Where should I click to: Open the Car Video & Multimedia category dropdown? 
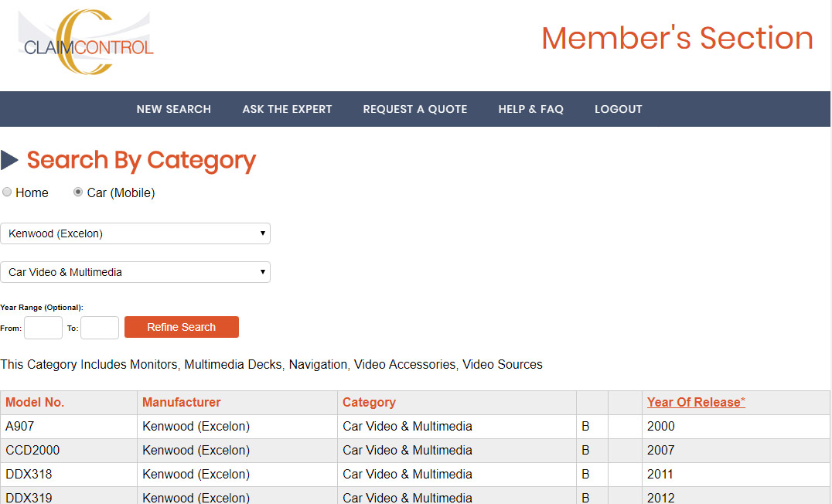(135, 272)
